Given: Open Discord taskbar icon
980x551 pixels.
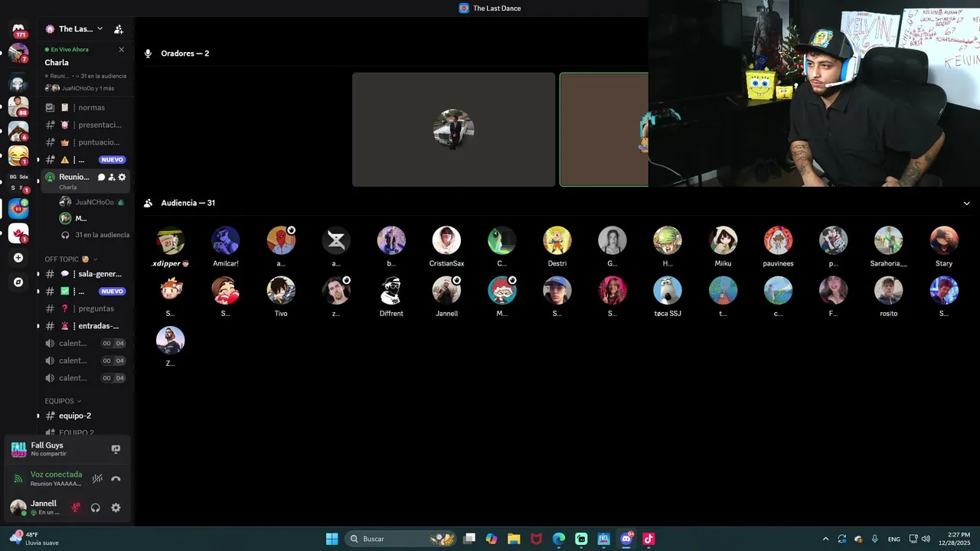Looking at the screenshot, I should [x=626, y=539].
